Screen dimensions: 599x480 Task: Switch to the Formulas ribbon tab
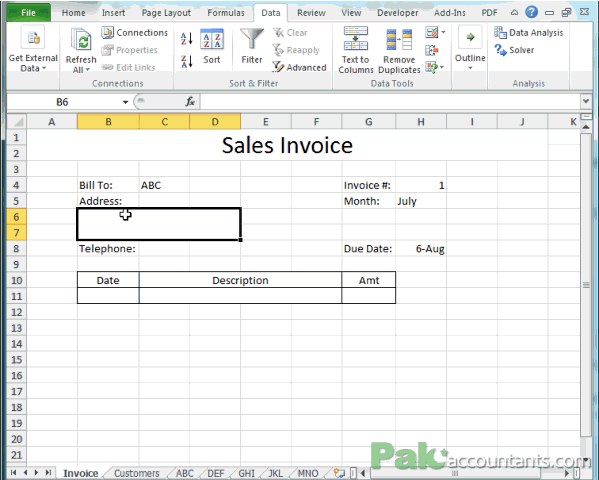(226, 13)
